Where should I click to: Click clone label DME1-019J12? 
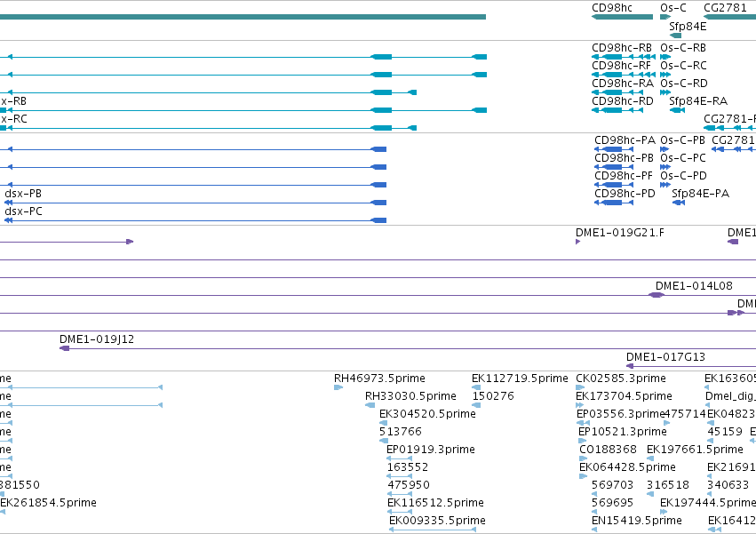(97, 339)
